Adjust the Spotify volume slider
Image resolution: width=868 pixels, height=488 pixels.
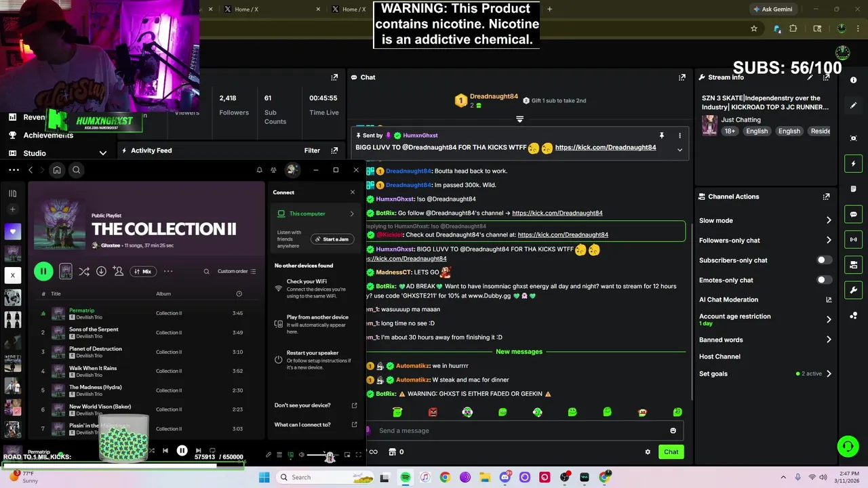322,455
